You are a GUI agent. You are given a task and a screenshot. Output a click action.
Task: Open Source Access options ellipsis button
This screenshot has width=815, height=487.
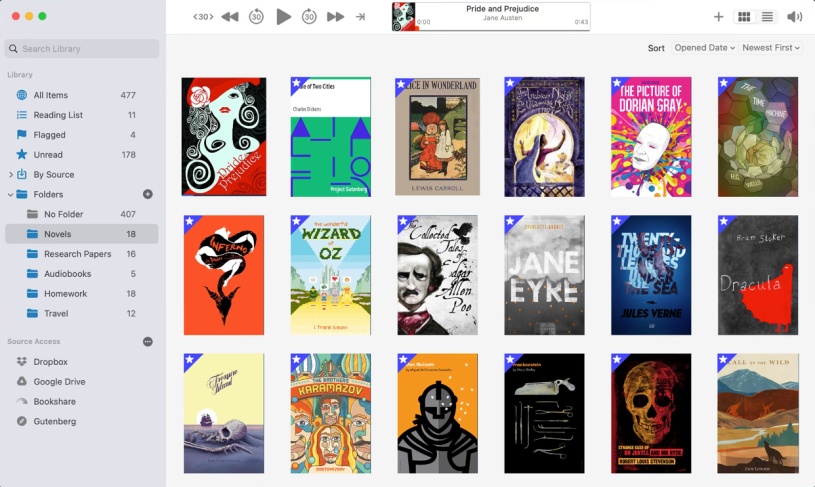tap(148, 341)
